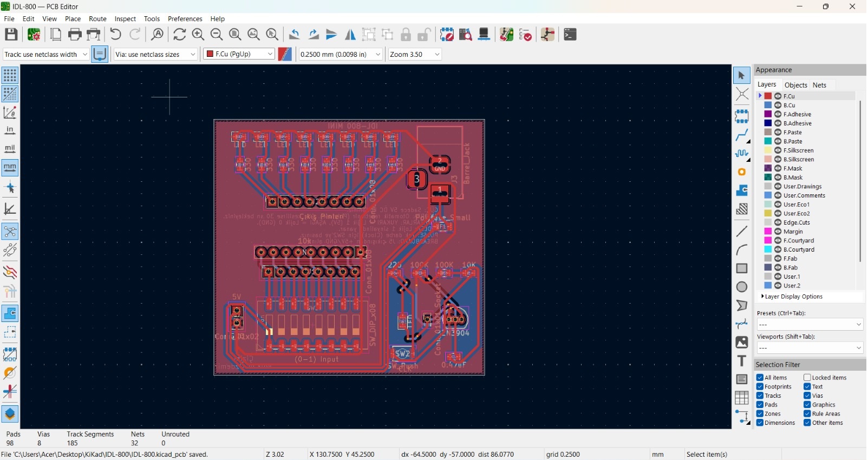
Task: Click the Undo arrow icon
Action: (x=115, y=35)
